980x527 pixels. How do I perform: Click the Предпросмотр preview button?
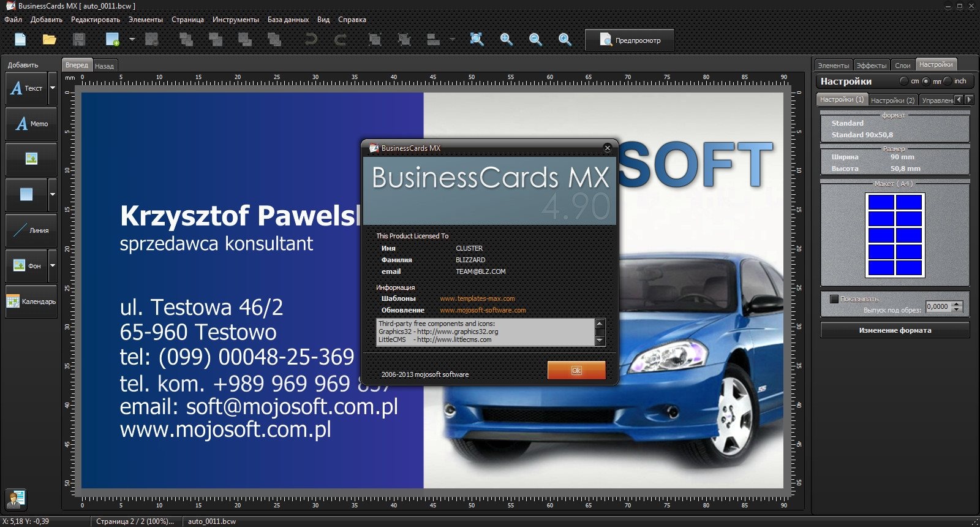(630, 40)
